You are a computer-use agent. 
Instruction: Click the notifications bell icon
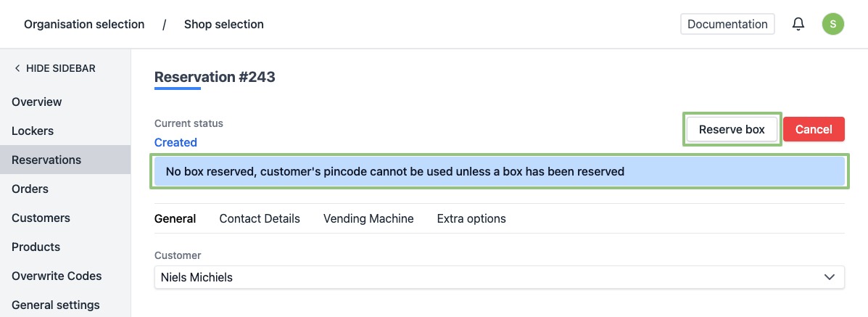pyautogui.click(x=798, y=24)
